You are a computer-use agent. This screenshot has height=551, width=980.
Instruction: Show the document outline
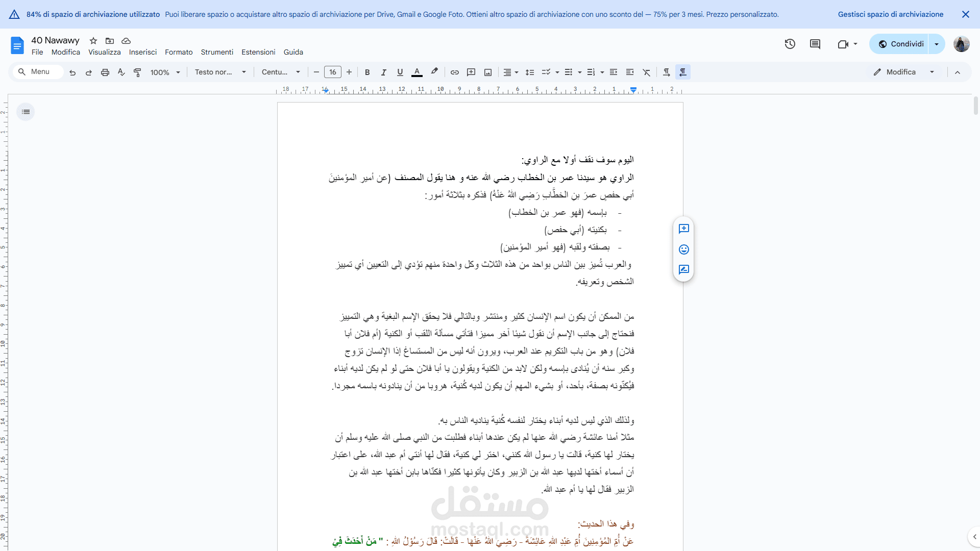26,112
